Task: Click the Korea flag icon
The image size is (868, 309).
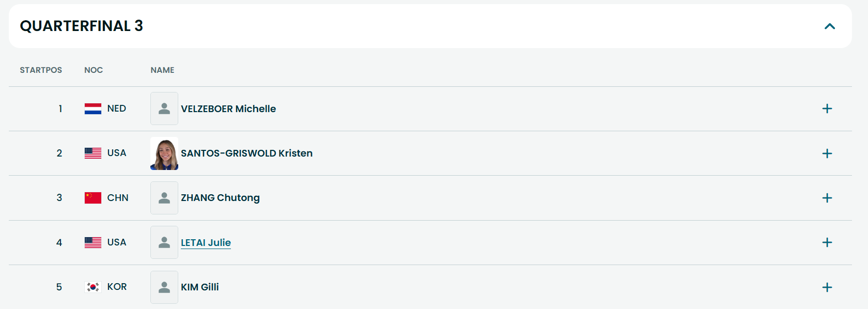Action: click(93, 287)
